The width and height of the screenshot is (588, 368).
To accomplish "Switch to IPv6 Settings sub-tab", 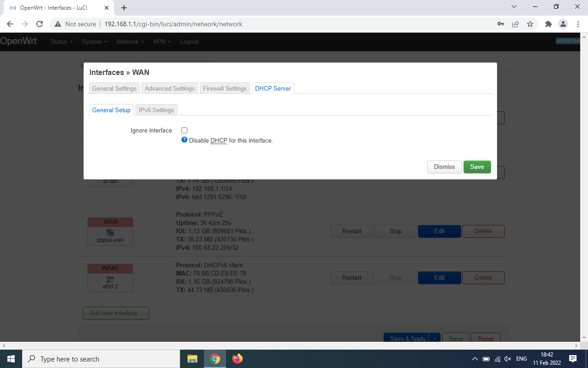I will (156, 110).
